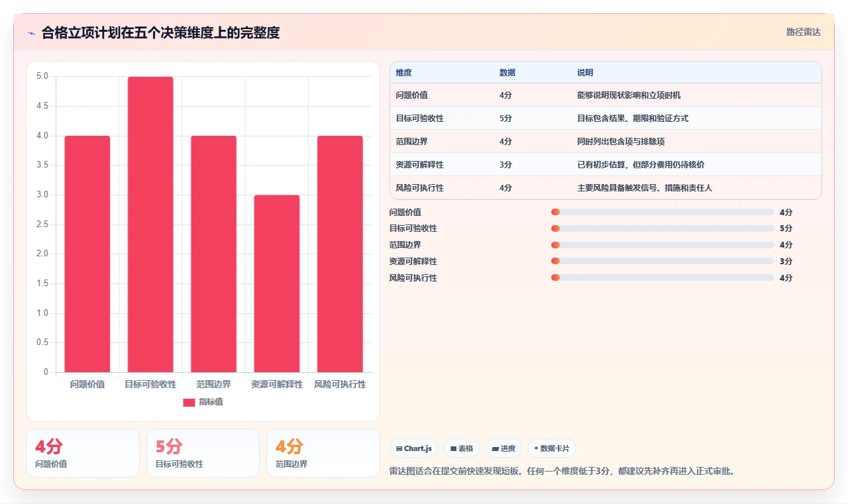Click 5分 in the table's 目标可验收性 row

(505, 119)
